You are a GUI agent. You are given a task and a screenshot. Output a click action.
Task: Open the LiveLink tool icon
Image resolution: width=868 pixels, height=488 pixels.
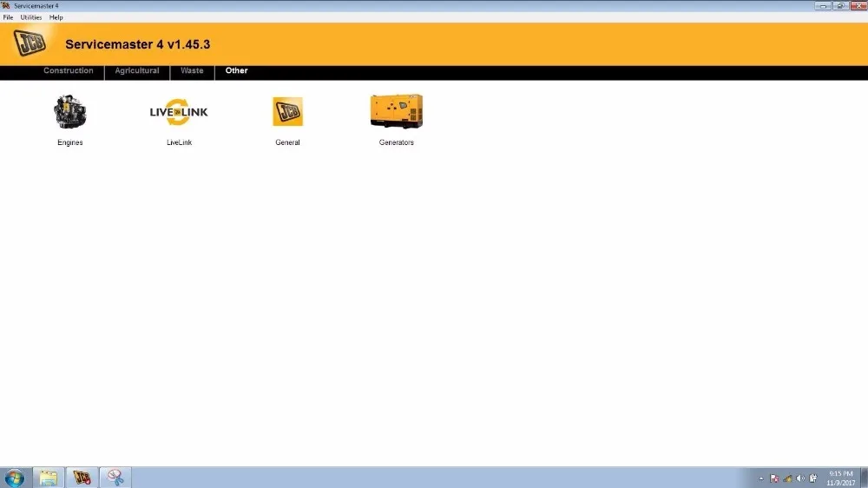tap(179, 112)
